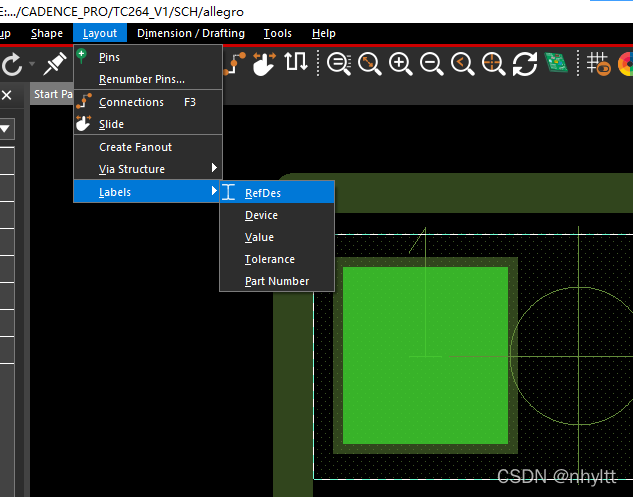Screen dimensions: 633x497
Task: Click the swap arrows toolbar icon
Action: [x=296, y=64]
